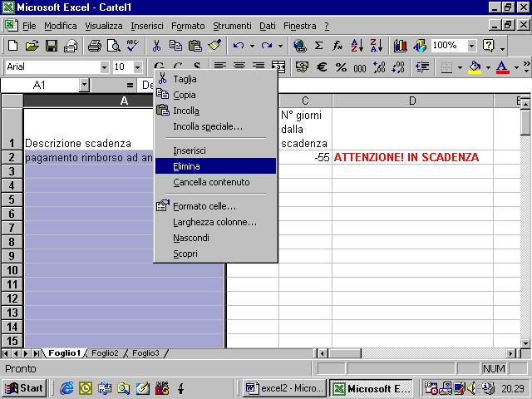Choose Taglia in the context menu

point(215,79)
